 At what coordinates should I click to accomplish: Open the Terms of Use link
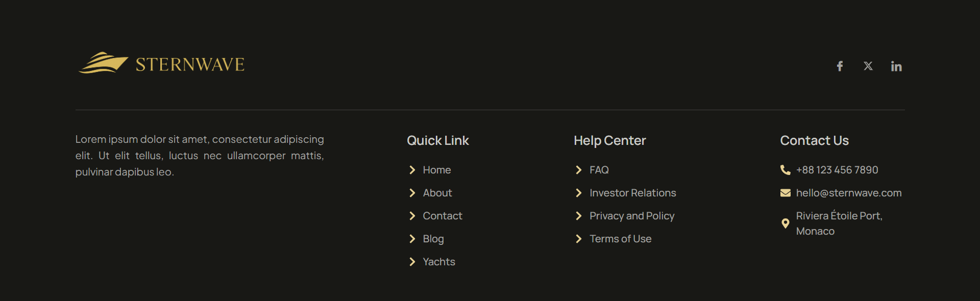point(621,239)
